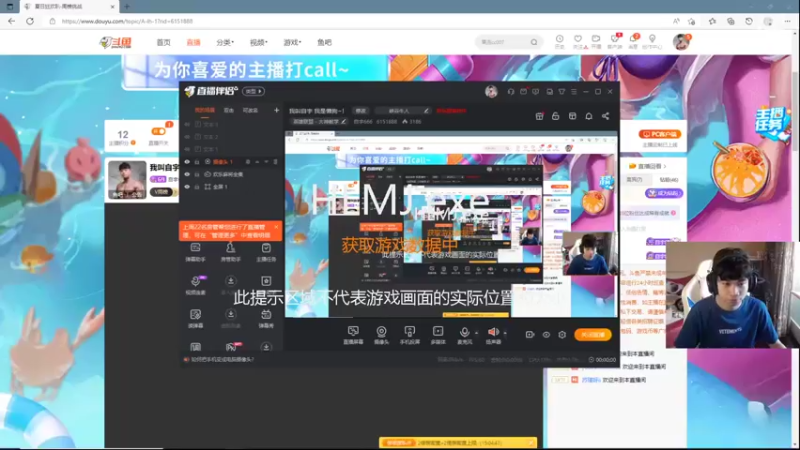Screen dimensions: 800x450
Task: Open 房管助手 moderator assistant
Action: click(x=231, y=252)
